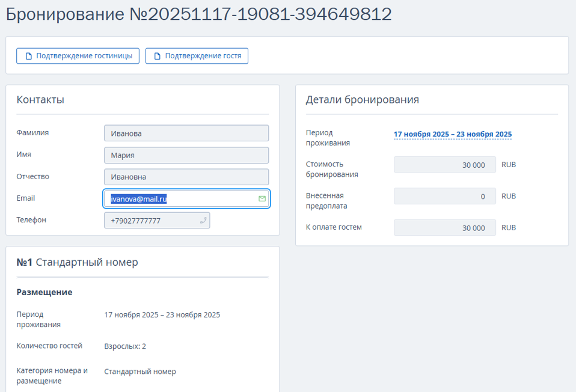The height and width of the screenshot is (392, 576).
Task: Click the RUB label next to К оплате гостем
Action: coord(509,227)
